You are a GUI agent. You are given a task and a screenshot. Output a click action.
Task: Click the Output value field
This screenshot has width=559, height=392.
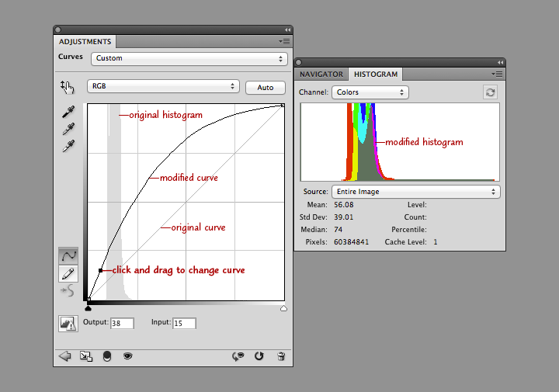pyautogui.click(x=122, y=323)
